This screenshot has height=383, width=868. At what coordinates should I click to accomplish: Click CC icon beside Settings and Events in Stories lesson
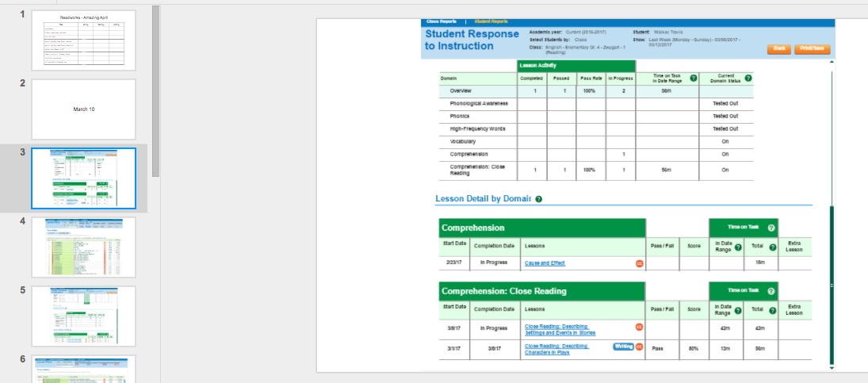click(x=639, y=326)
